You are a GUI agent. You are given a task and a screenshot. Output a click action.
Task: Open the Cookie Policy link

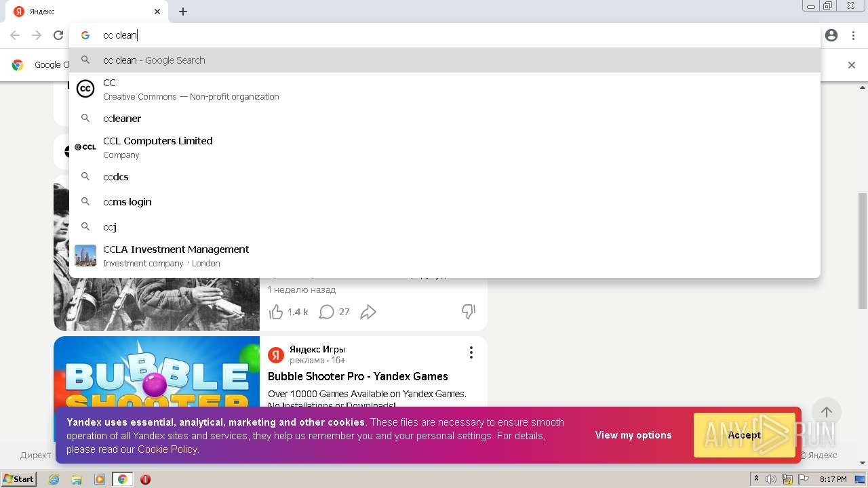click(167, 449)
